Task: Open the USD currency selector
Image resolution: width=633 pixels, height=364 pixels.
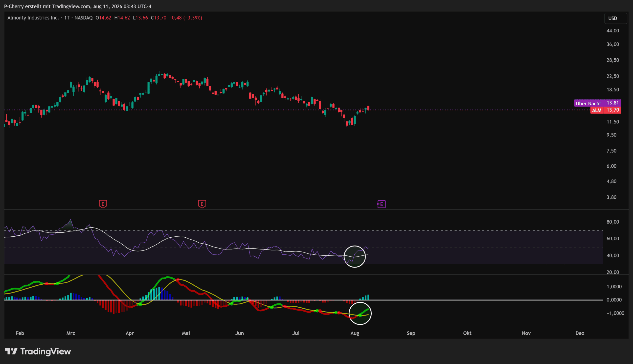Action: 615,18
